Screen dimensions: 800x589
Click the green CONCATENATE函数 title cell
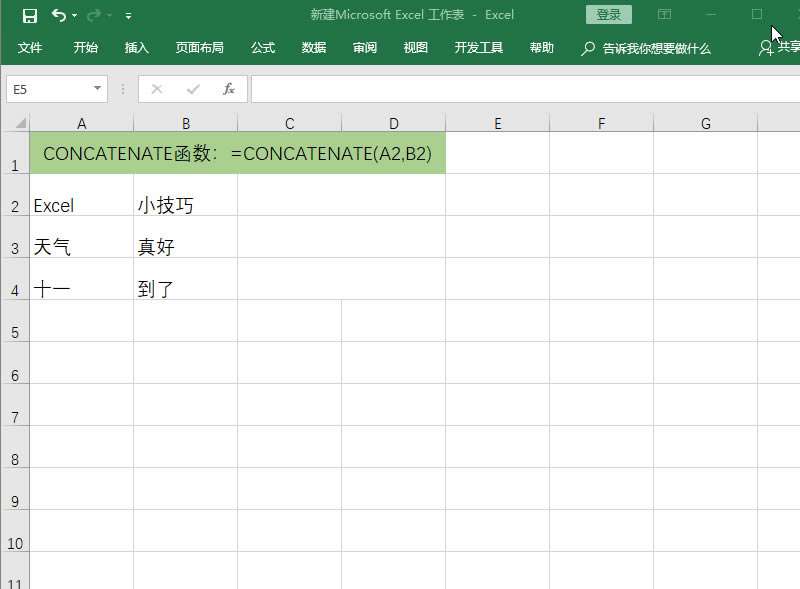(x=238, y=153)
